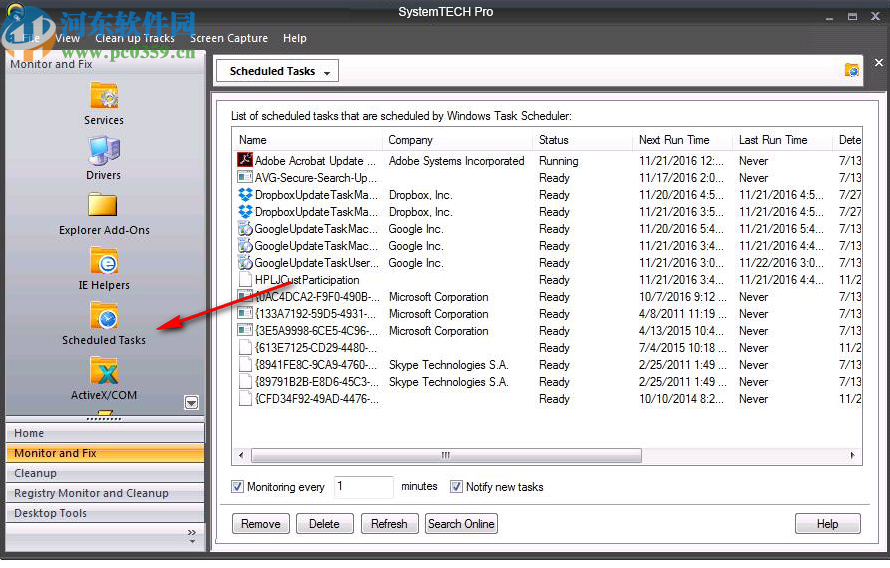This screenshot has height=568, width=890.
Task: Open the View menu
Action: tap(68, 38)
